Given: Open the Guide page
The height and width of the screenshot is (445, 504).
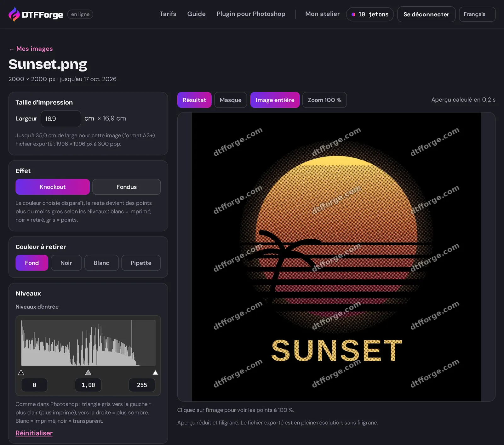Looking at the screenshot, I should (196, 14).
